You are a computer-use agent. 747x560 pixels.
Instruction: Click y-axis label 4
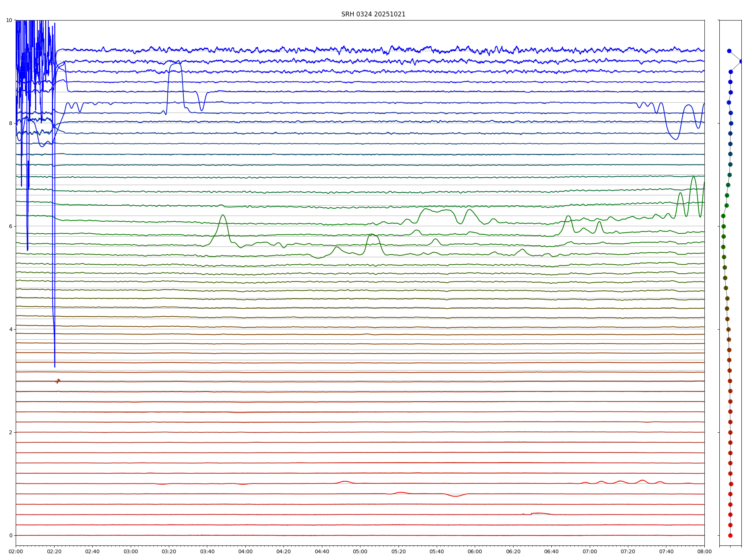pyautogui.click(x=10, y=329)
